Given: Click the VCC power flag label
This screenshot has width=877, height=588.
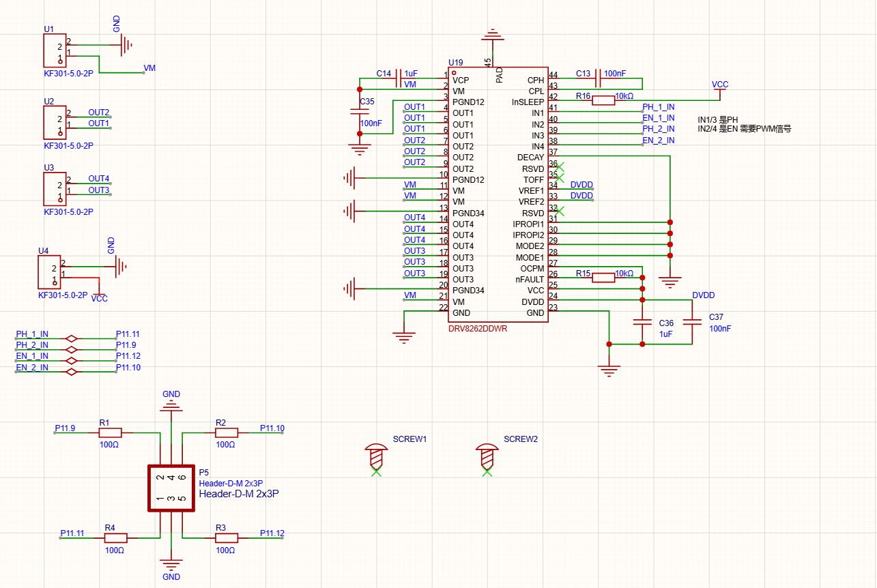Looking at the screenshot, I should (x=720, y=85).
